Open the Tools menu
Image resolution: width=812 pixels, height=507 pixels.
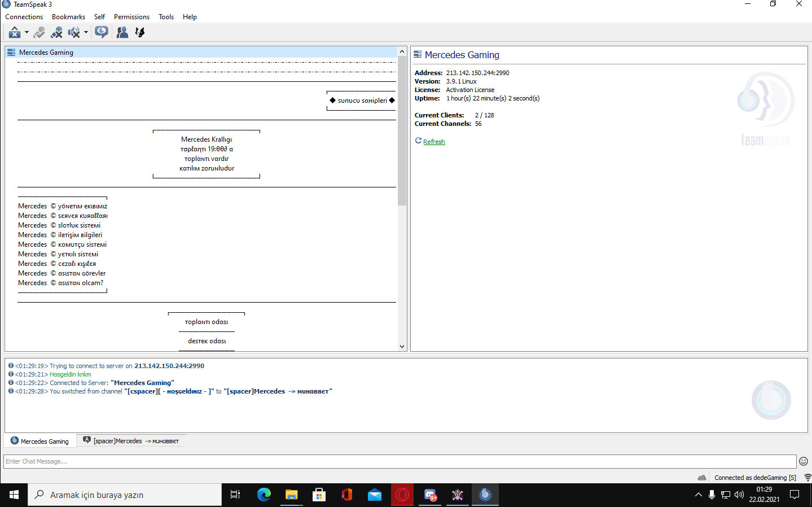tap(166, 17)
